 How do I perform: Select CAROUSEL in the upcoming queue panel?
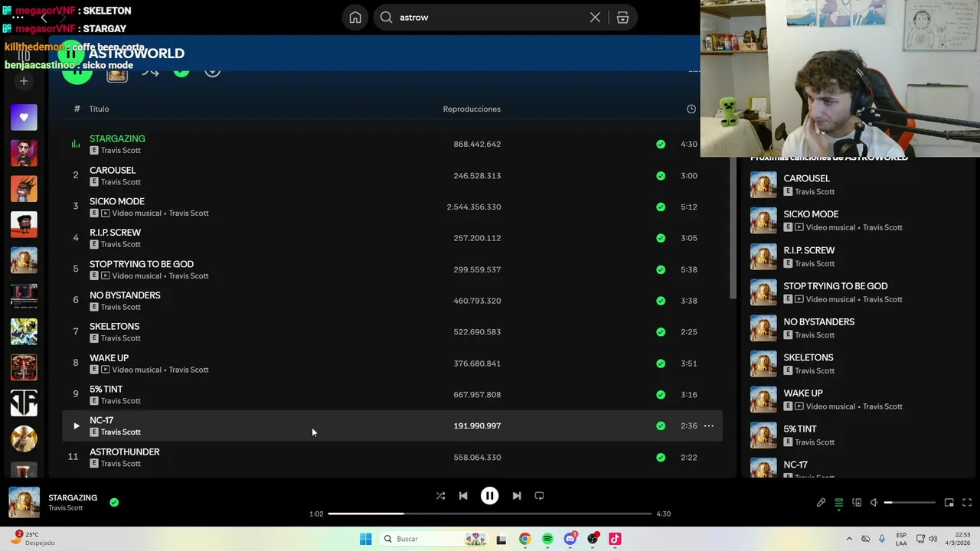tap(806, 178)
